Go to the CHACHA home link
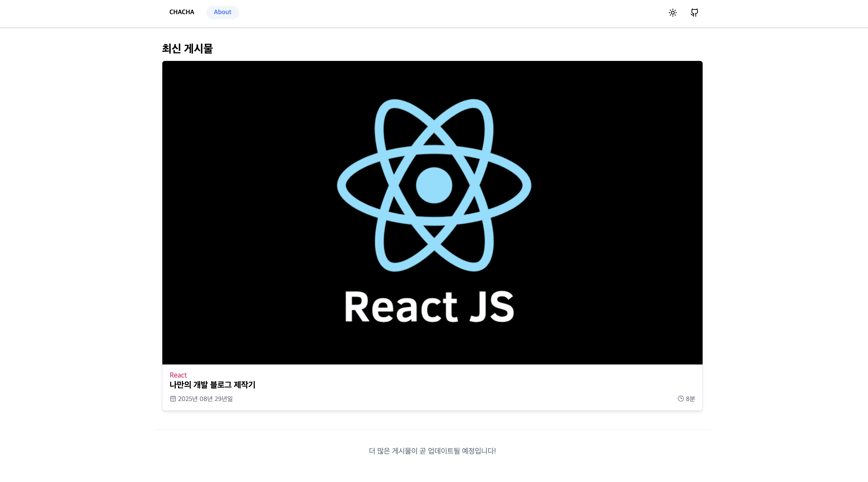Viewport: 868px width, 482px height. click(182, 12)
